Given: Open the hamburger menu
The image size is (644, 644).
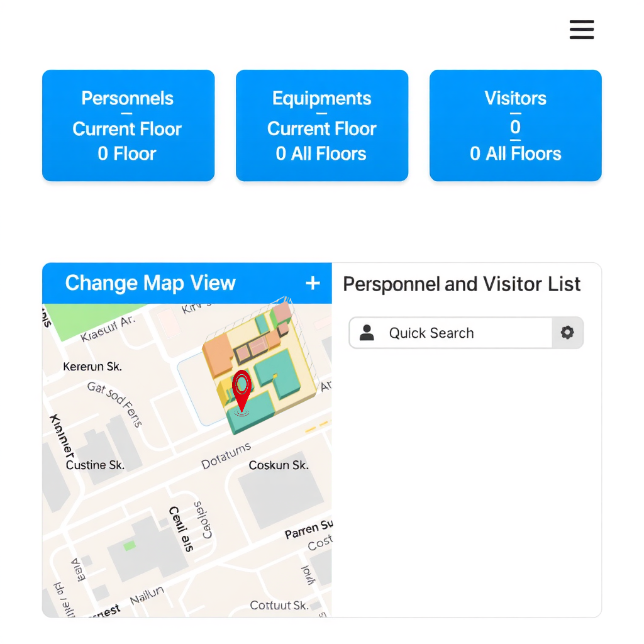Looking at the screenshot, I should pyautogui.click(x=581, y=30).
